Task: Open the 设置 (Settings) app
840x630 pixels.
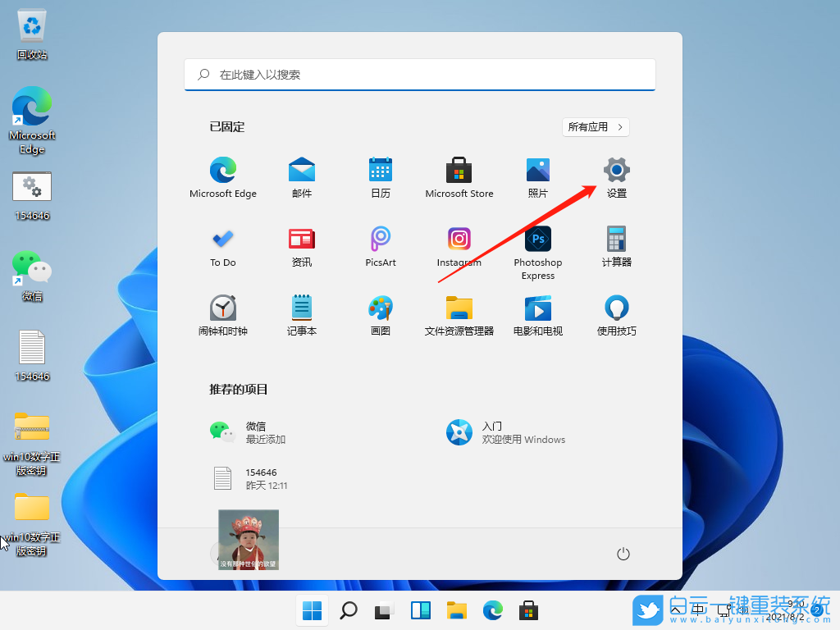Action: 616,176
